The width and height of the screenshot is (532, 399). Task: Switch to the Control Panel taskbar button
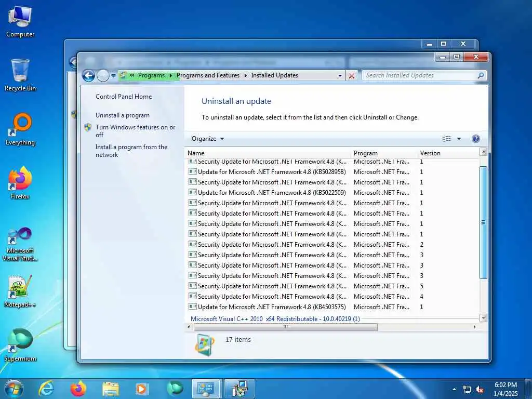[206, 389]
